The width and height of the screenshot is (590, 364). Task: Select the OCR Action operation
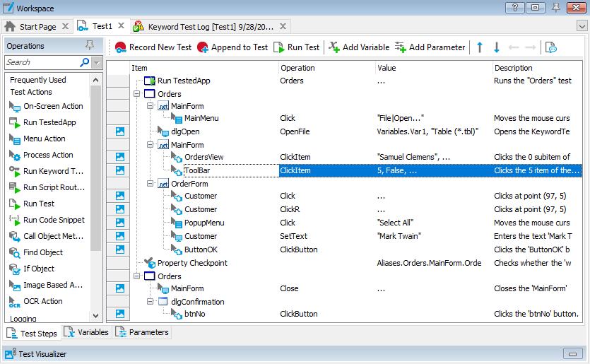[x=42, y=301]
